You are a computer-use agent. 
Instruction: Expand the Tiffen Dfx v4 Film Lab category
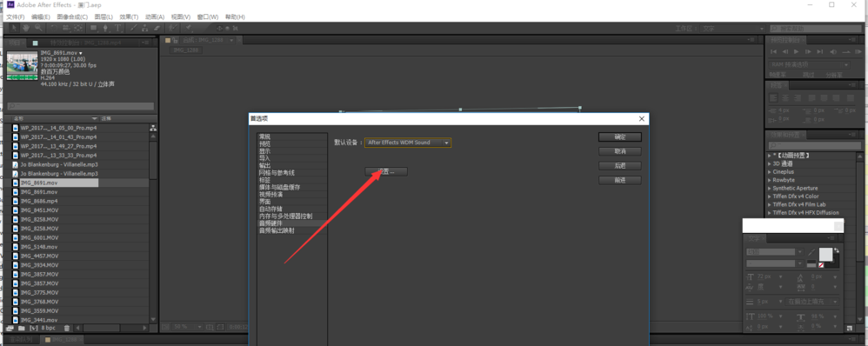[770, 204]
